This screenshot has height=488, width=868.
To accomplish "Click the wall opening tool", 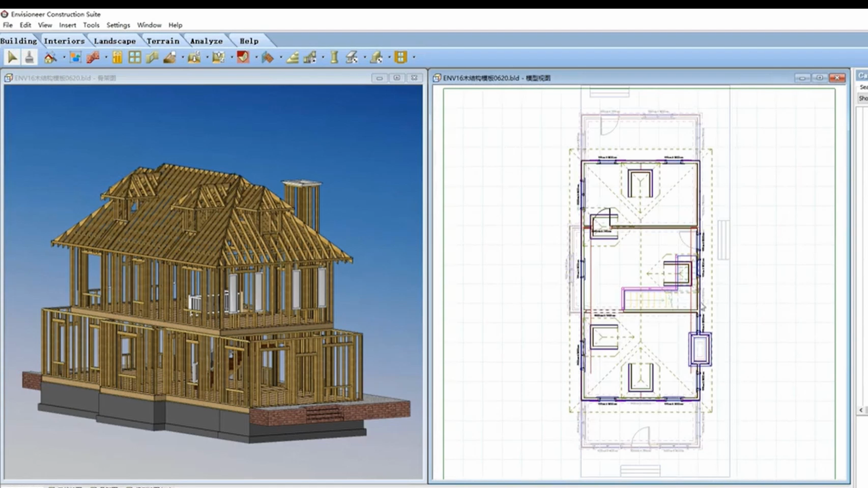I will [152, 57].
